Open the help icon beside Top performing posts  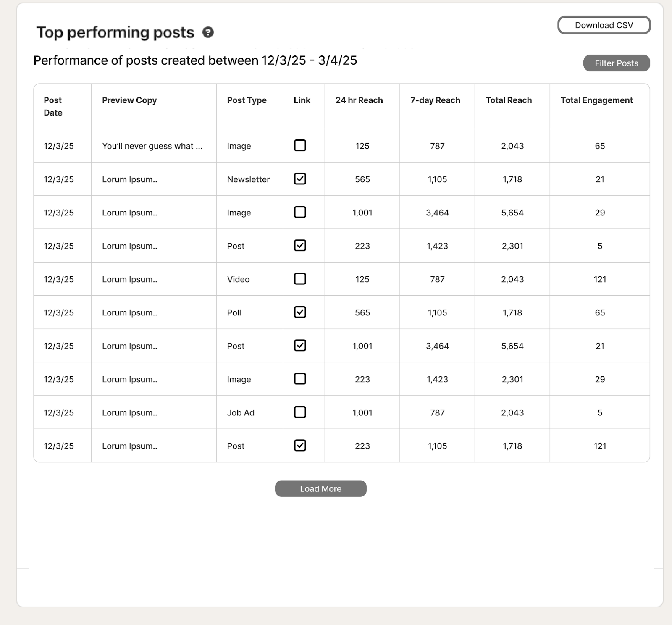[x=208, y=32]
